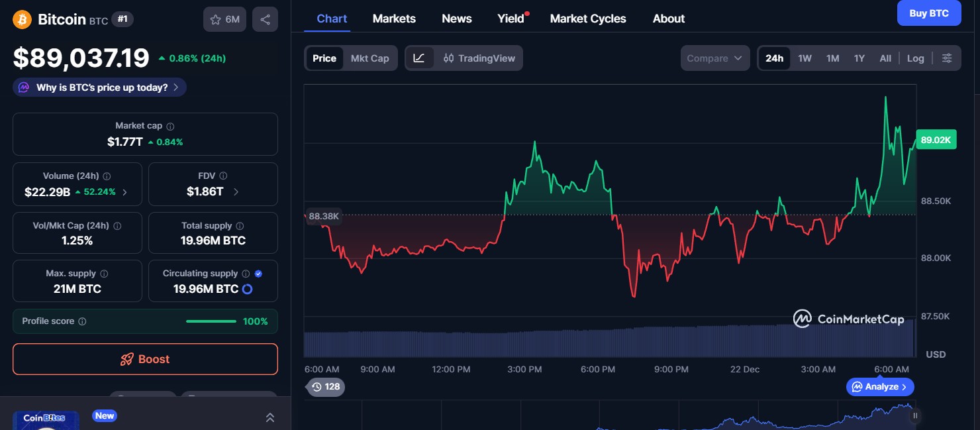Select the 1W timeframe on the chart
Screen dimensions: 980x430
pos(805,58)
